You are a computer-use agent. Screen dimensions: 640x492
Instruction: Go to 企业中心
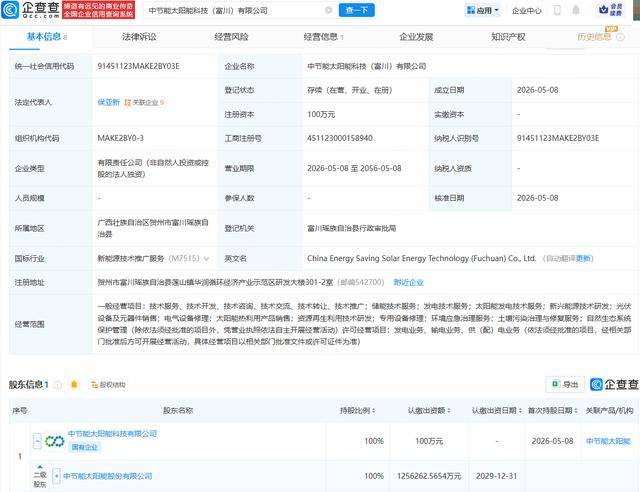click(x=527, y=11)
